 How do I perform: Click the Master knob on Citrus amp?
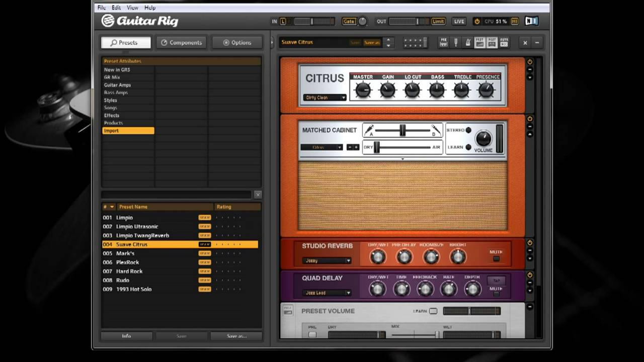[x=363, y=90]
